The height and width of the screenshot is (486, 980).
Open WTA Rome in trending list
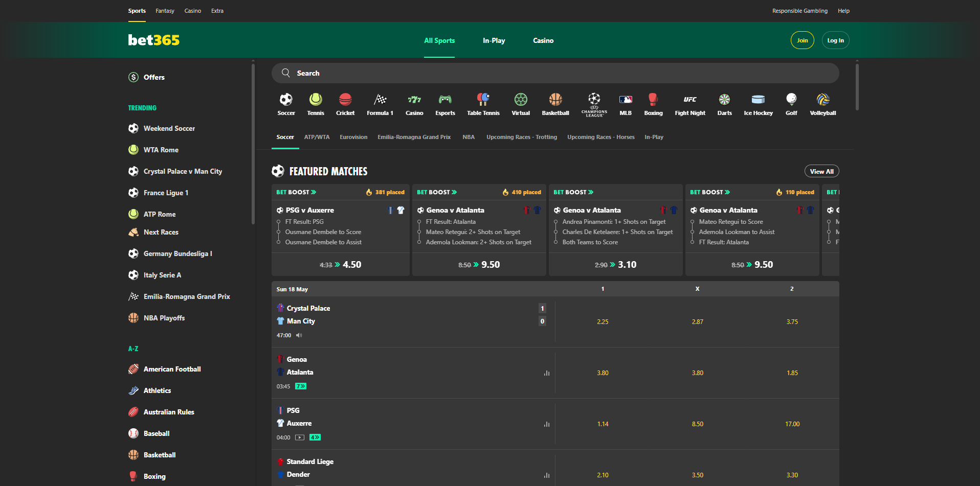pos(161,150)
